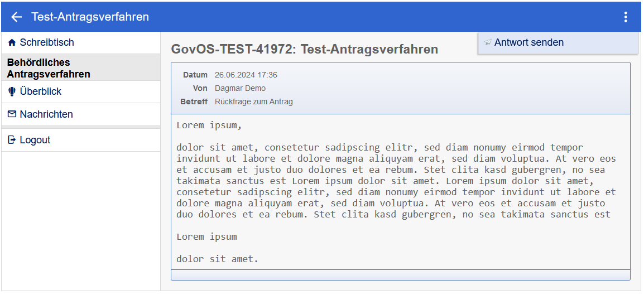
Task: Select the Behördliches Antragsverfahren sidebar heading
Action: pyautogui.click(x=49, y=68)
